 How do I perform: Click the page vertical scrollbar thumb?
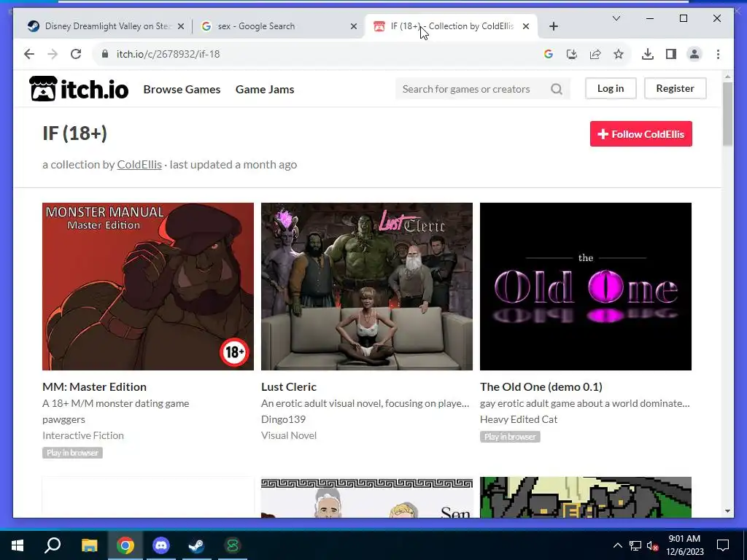pos(727,114)
